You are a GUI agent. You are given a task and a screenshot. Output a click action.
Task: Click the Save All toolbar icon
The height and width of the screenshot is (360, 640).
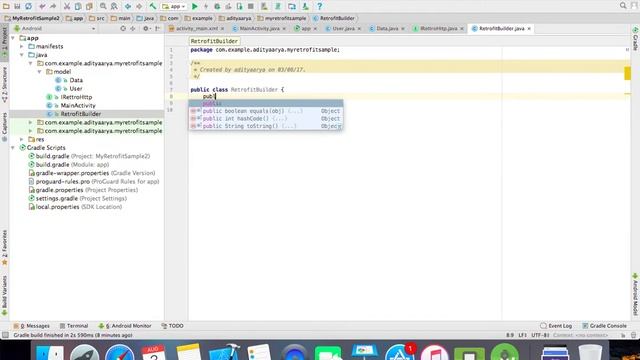pos(17,6)
